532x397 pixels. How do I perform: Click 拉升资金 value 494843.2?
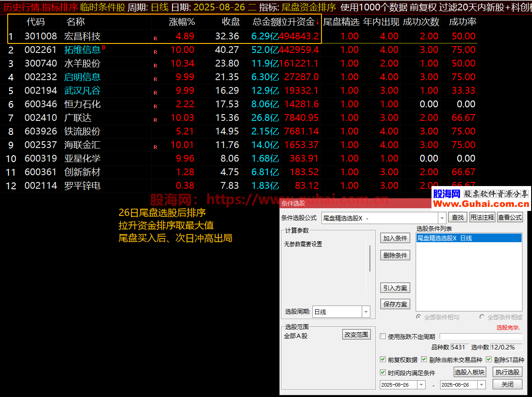pyautogui.click(x=299, y=36)
